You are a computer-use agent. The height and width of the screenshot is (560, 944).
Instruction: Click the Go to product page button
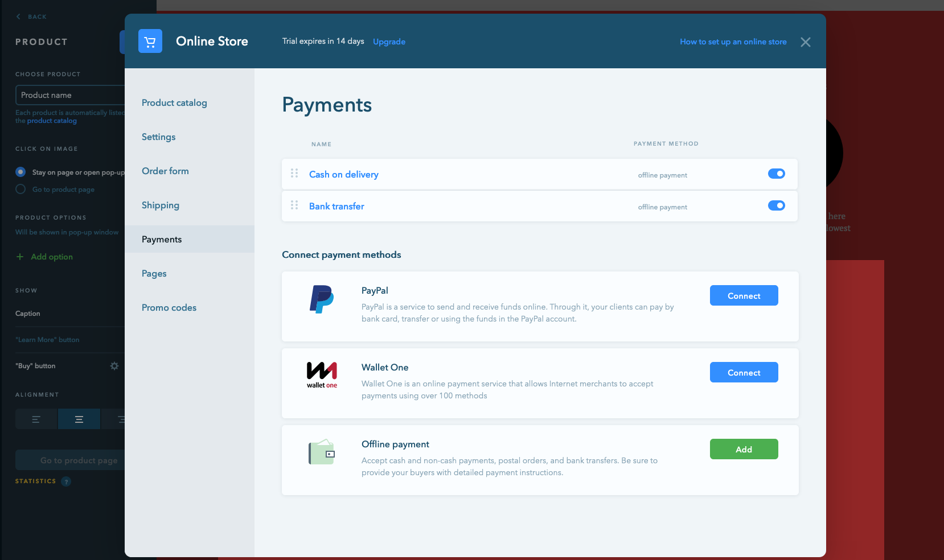(x=70, y=460)
